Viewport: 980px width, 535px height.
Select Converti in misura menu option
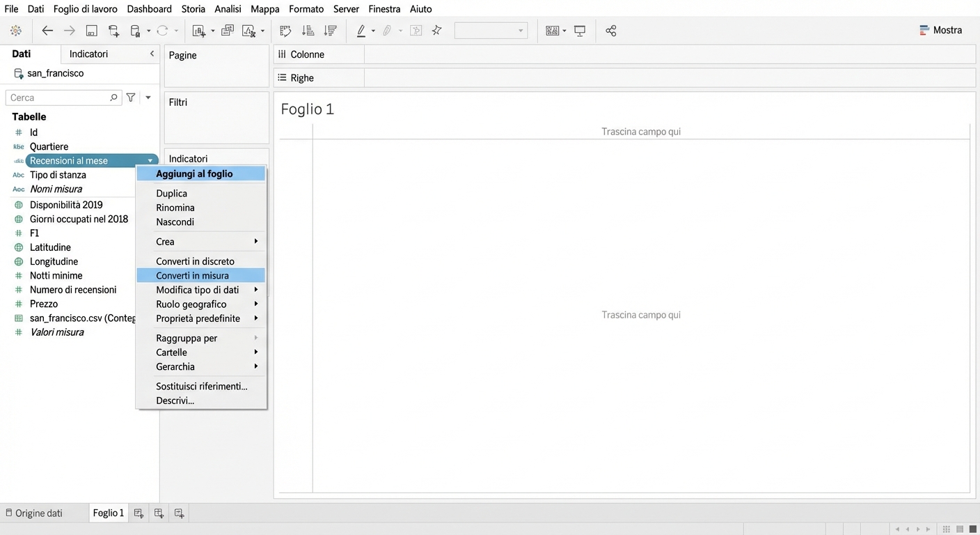pos(192,276)
